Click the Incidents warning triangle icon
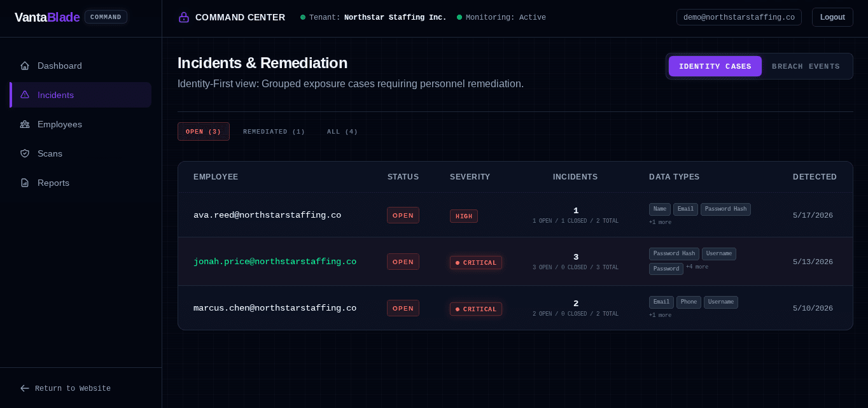Viewport: 868px width, 408px height. pyautogui.click(x=25, y=95)
